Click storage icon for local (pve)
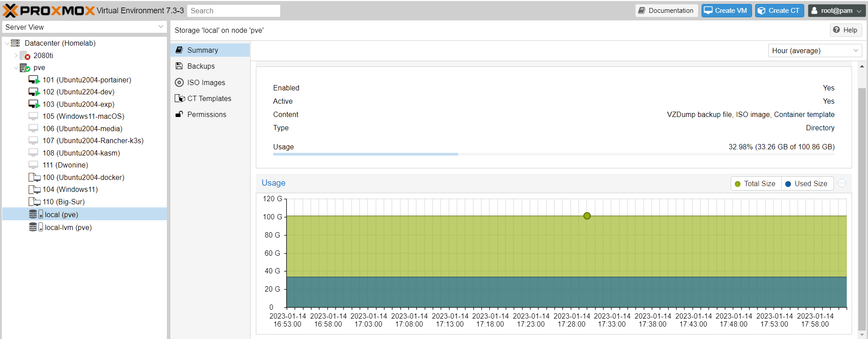 36,214
